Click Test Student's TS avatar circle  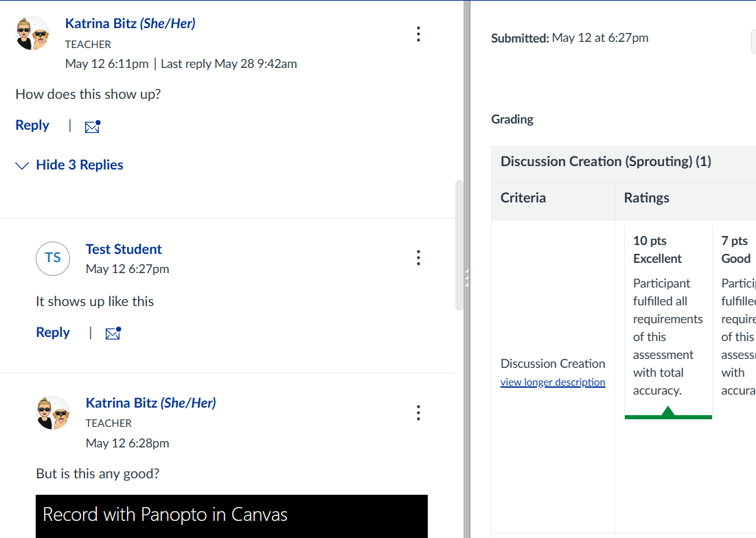53,258
